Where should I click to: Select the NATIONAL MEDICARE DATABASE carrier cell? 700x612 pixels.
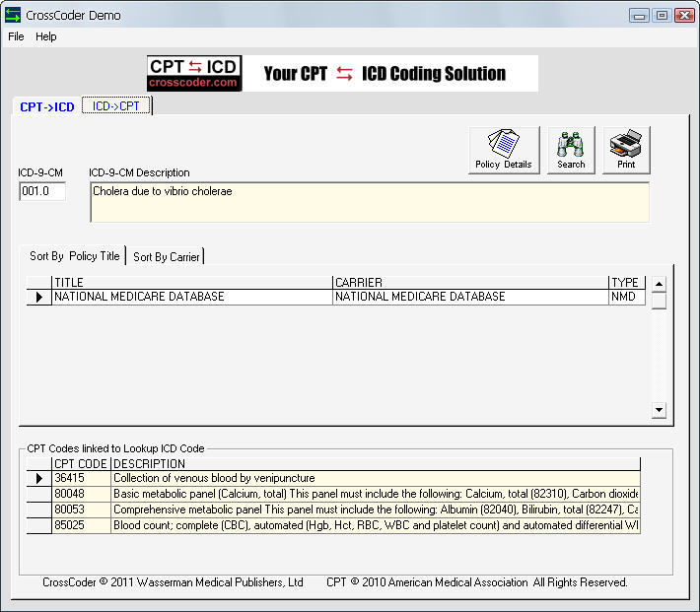click(471, 297)
